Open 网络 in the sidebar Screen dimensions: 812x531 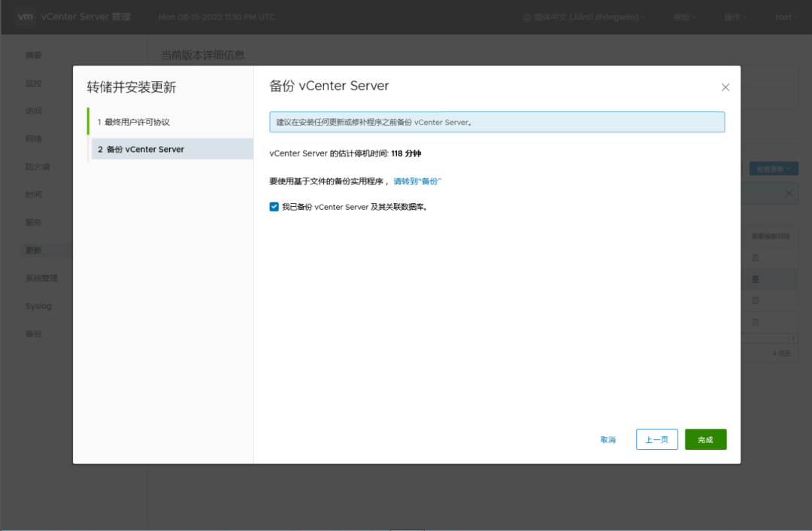click(34, 139)
